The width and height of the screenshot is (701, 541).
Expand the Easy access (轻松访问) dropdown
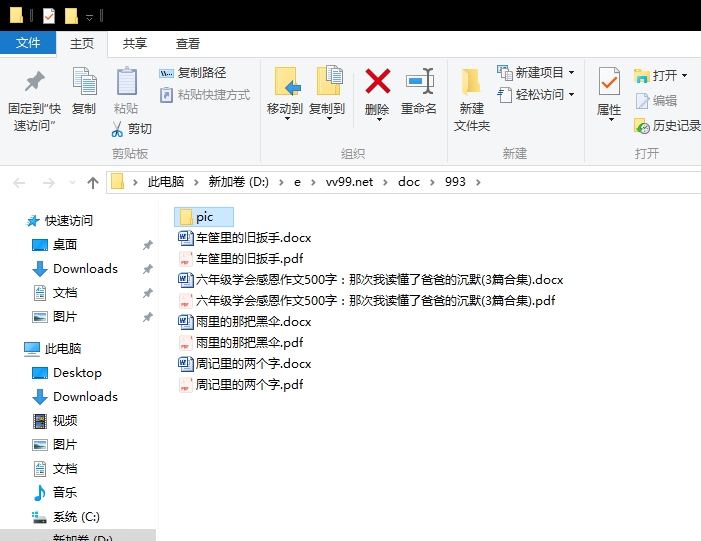point(571,95)
